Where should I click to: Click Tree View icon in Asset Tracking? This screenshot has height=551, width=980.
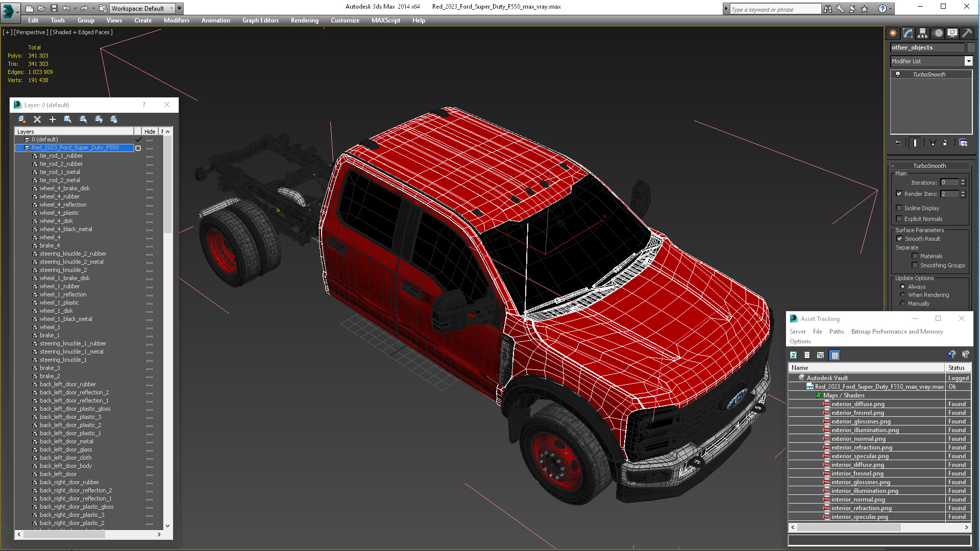821,355
